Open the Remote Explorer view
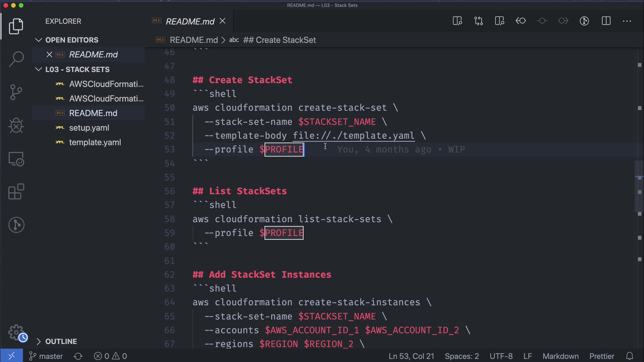The height and width of the screenshot is (362, 644). pyautogui.click(x=16, y=159)
